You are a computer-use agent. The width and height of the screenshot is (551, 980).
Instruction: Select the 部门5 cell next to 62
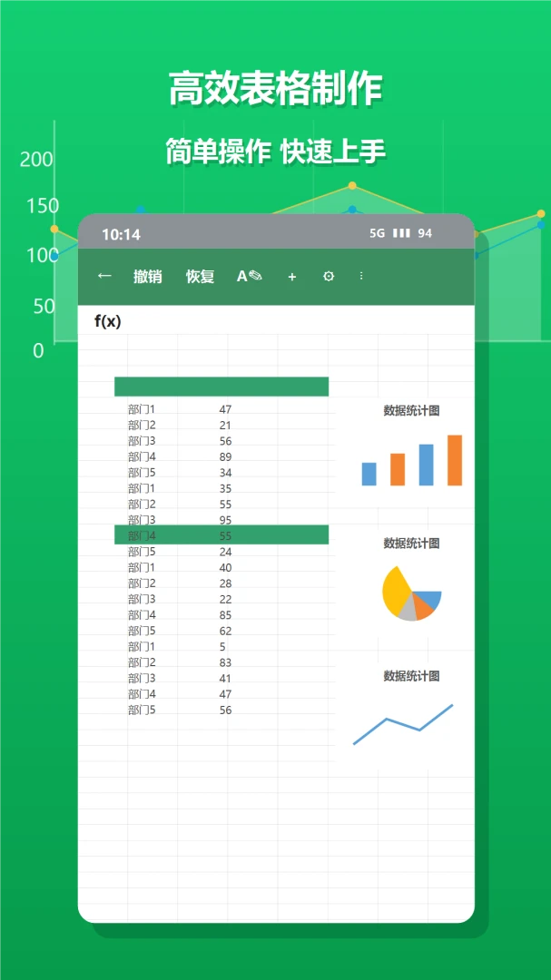[x=142, y=632]
